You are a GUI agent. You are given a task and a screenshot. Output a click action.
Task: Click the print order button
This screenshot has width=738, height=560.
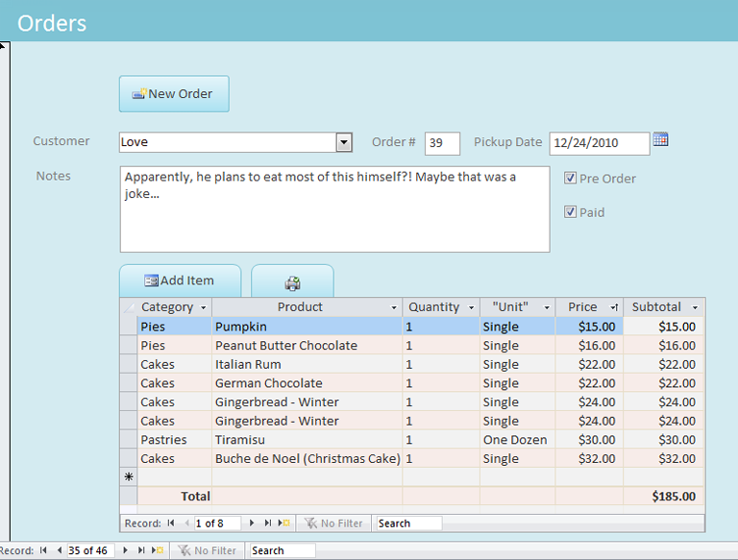click(292, 282)
